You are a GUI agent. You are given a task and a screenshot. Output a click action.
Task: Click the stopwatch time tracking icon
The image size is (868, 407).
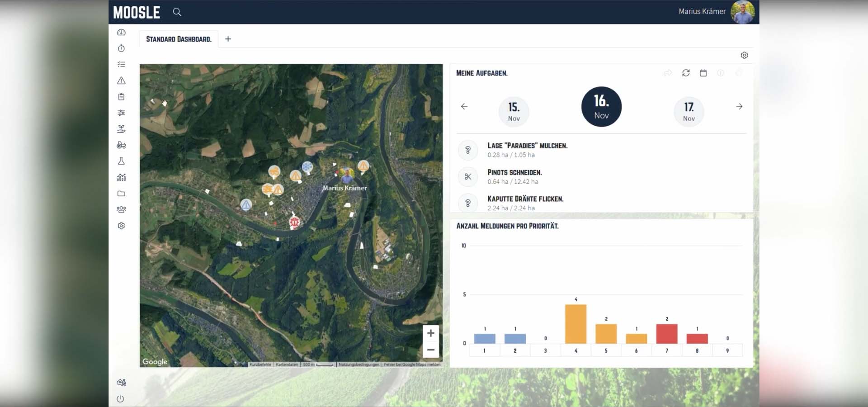pyautogui.click(x=121, y=48)
